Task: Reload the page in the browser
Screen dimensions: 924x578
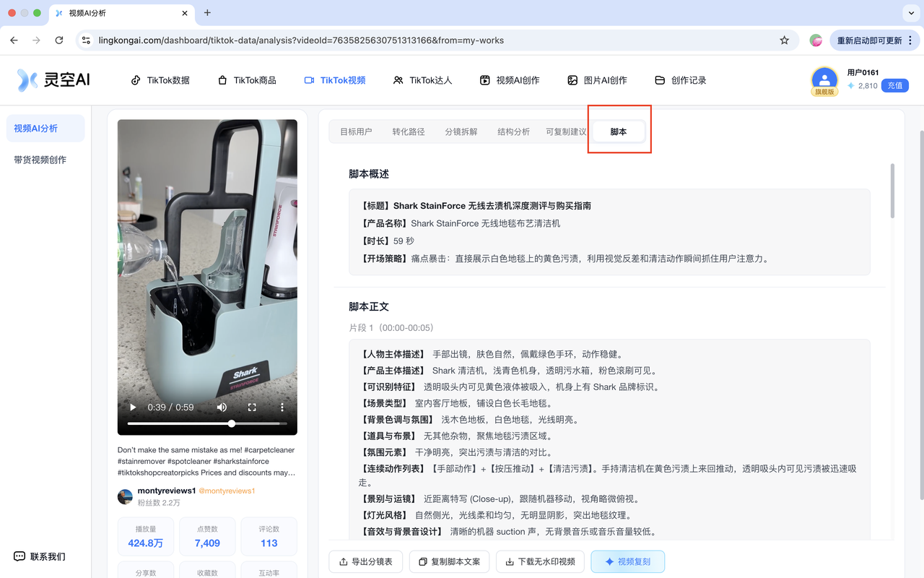Action: 59,40
